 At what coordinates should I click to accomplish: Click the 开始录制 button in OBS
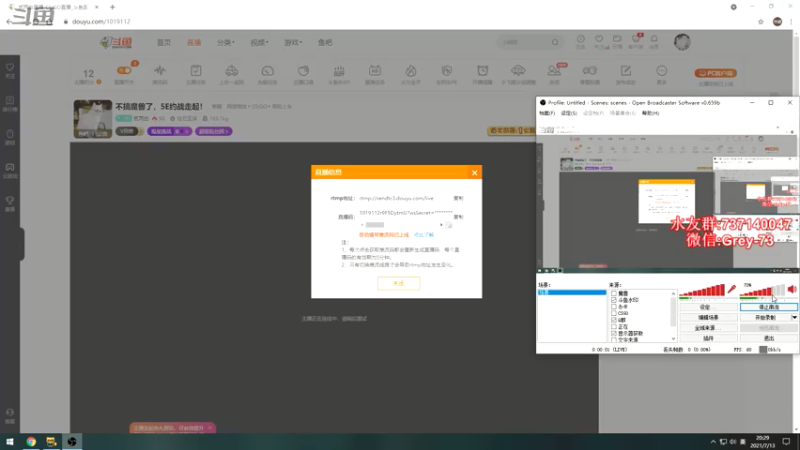click(x=765, y=317)
